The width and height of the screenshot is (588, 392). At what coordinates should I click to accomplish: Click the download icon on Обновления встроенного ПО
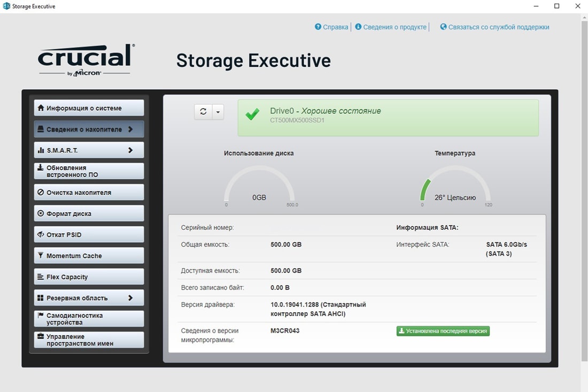pos(40,168)
